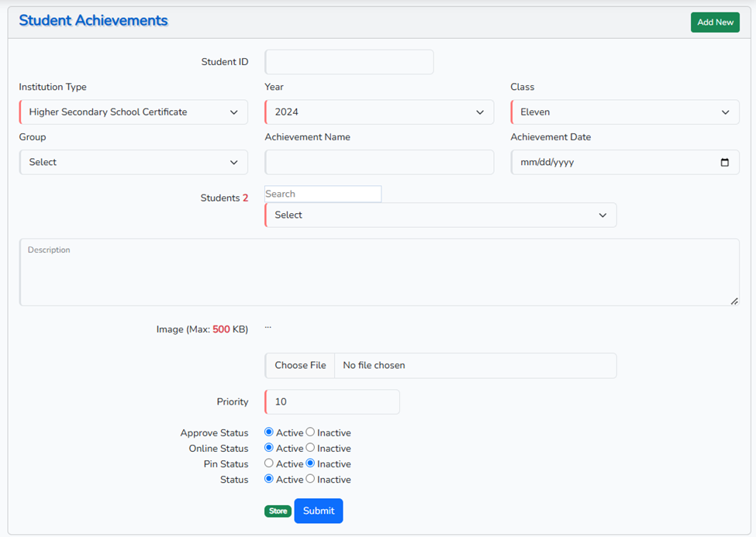Image resolution: width=756 pixels, height=537 pixels.
Task: Select Active for Pin Status
Action: tap(269, 463)
